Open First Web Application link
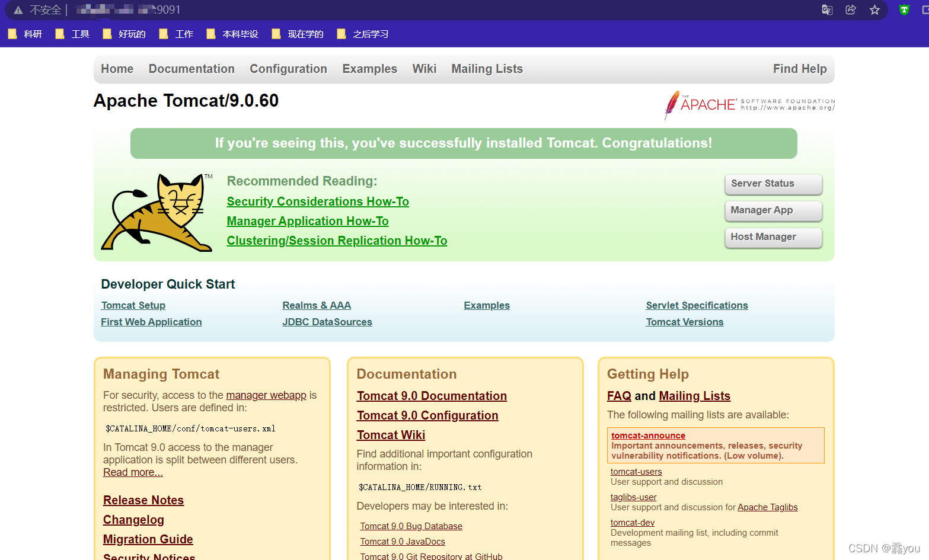Image resolution: width=929 pixels, height=560 pixels. click(x=151, y=322)
